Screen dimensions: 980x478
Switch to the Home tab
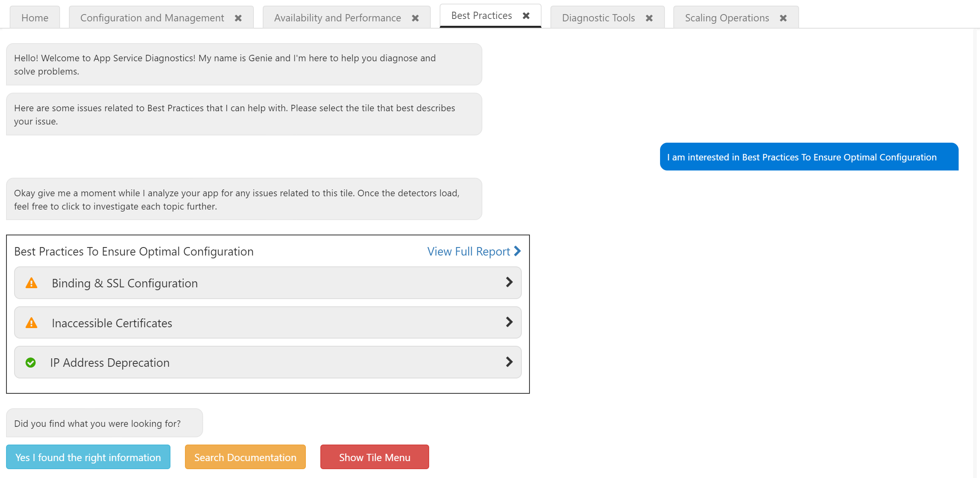click(x=35, y=18)
